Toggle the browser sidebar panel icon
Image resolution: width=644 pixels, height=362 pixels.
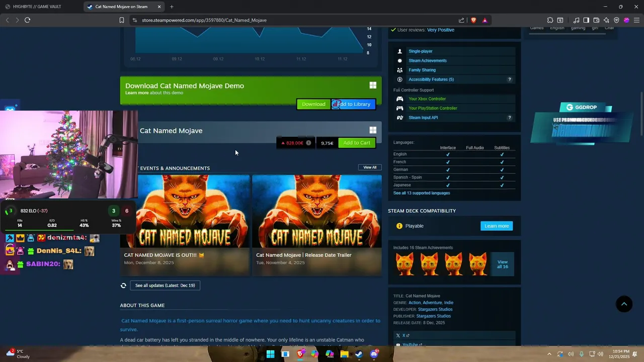tap(586, 20)
